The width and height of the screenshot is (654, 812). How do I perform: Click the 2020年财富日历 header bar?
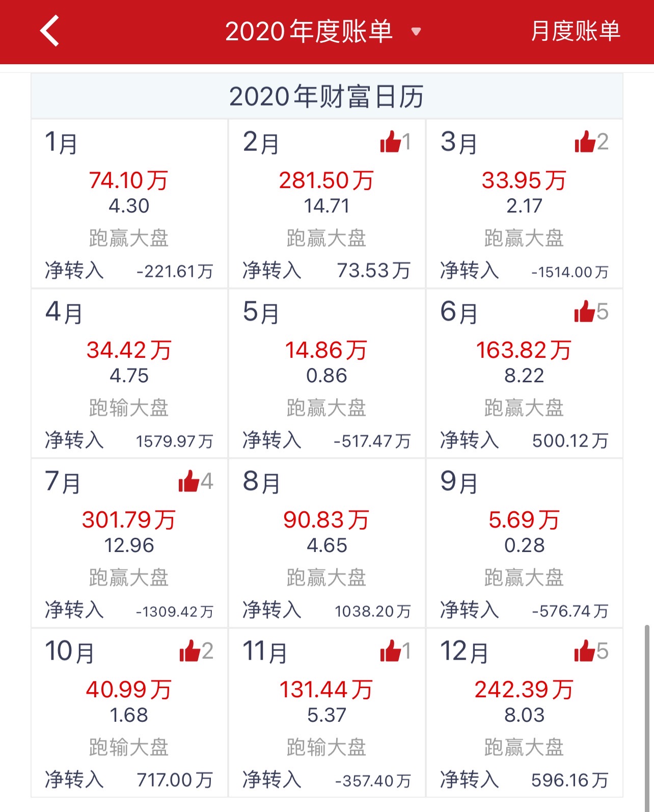326,96
